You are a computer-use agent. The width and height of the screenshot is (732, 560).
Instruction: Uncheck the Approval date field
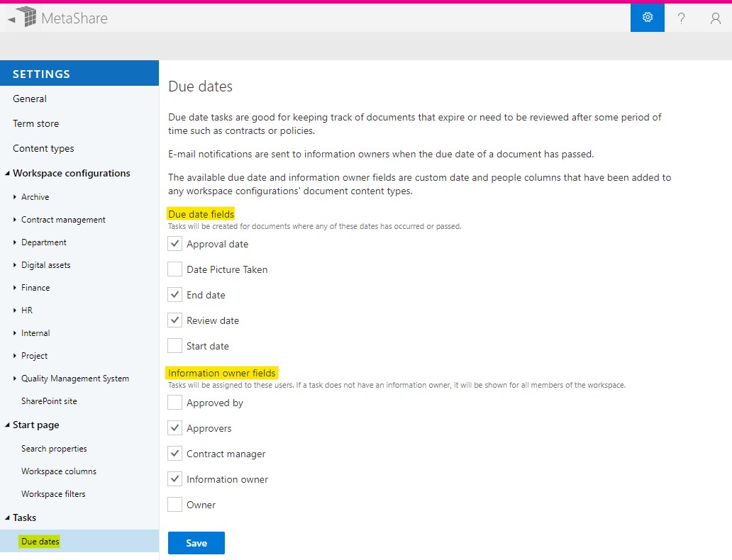tap(174, 243)
